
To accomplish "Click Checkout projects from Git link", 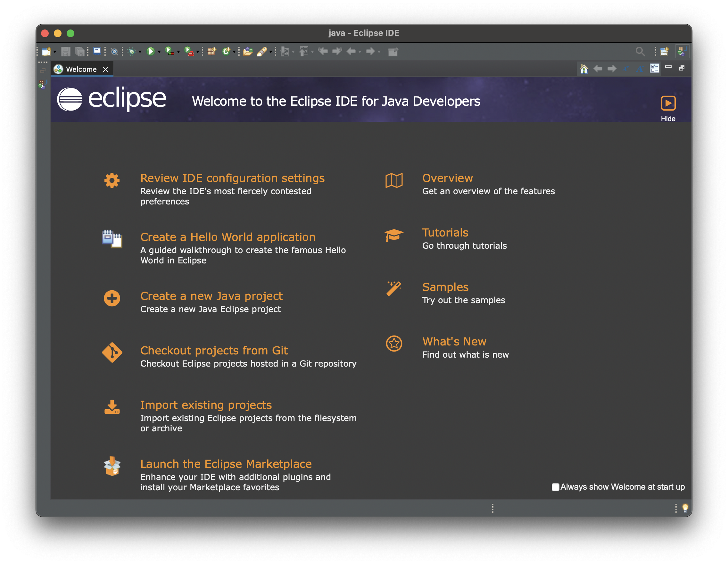I will click(x=214, y=350).
